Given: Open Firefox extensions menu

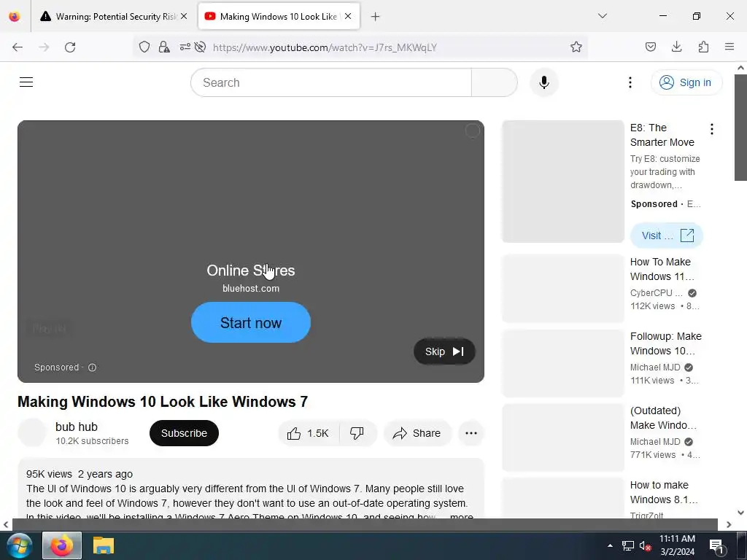Looking at the screenshot, I should coord(703,47).
